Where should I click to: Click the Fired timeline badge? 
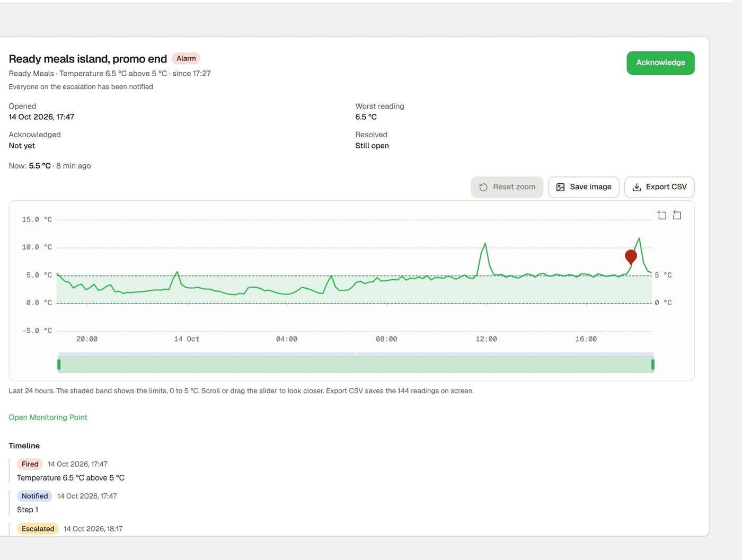point(30,464)
